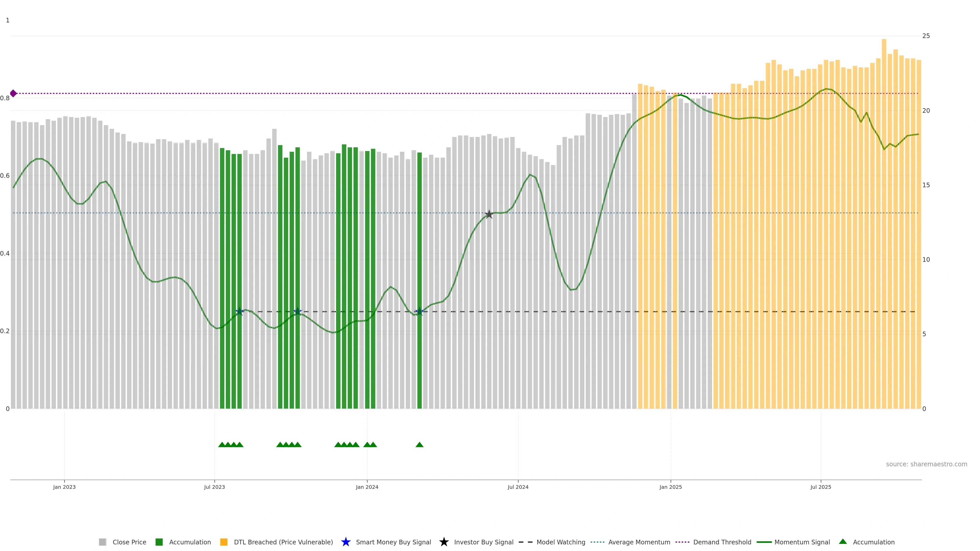Toggle Close Price series via legend text
The height and width of the screenshot is (551, 980).
pos(129,542)
